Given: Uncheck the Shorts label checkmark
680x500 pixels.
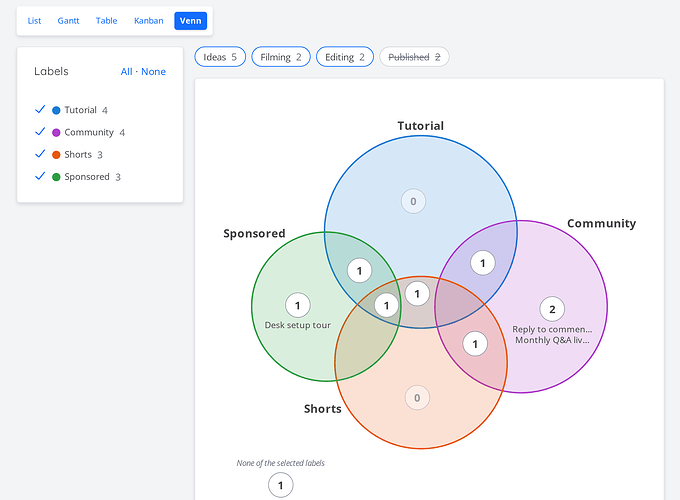Looking at the screenshot, I should [x=40, y=154].
